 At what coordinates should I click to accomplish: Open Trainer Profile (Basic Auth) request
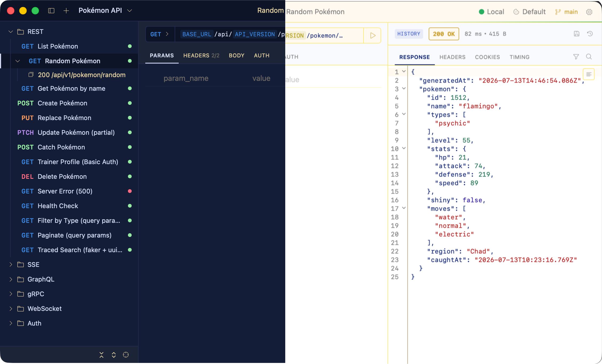[69, 162]
